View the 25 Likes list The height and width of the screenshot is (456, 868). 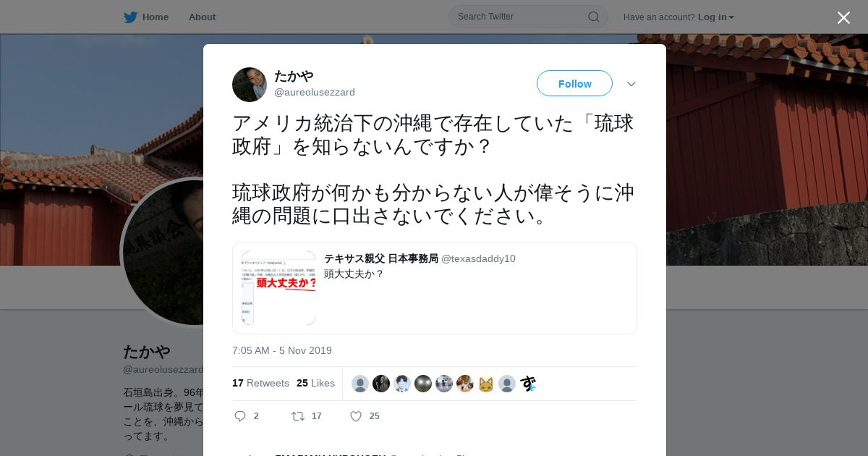click(315, 383)
